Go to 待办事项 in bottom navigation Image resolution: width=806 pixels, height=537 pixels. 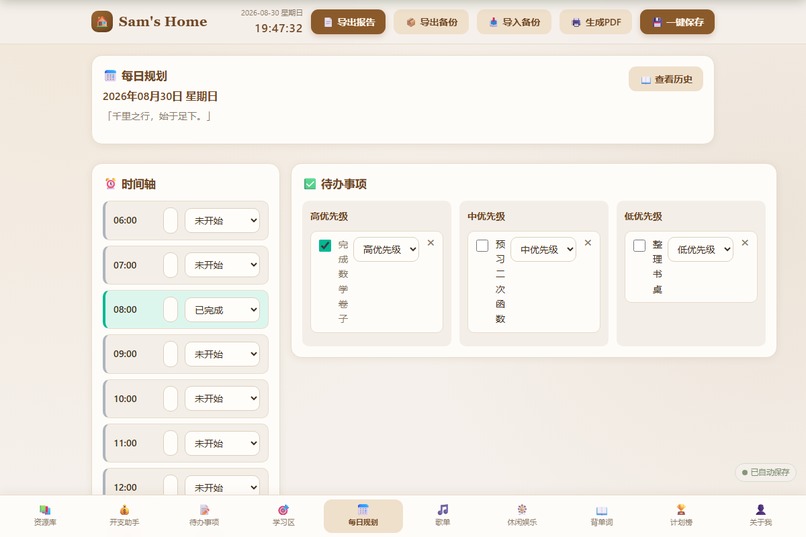pos(204,515)
